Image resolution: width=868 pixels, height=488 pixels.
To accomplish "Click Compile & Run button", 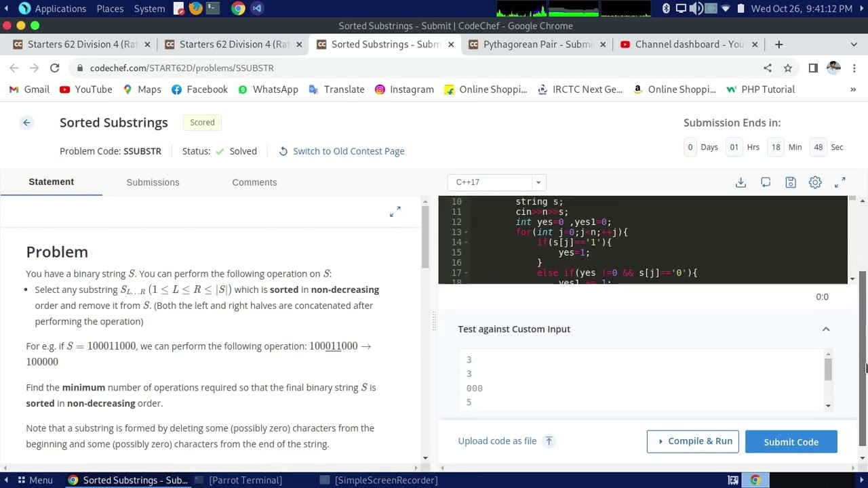I will [693, 441].
